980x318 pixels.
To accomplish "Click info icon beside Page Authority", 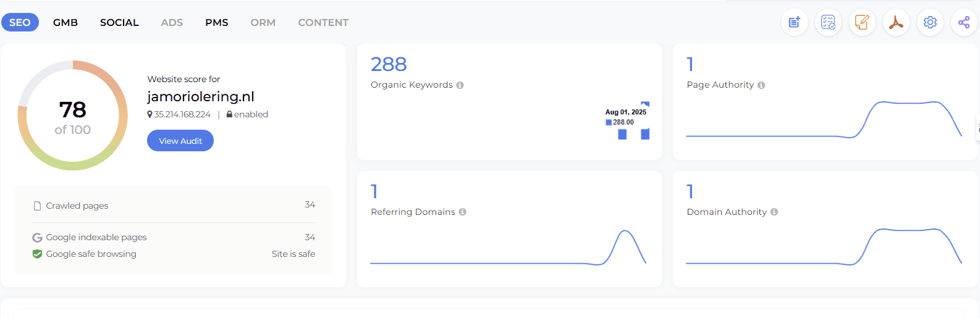I will pos(761,85).
